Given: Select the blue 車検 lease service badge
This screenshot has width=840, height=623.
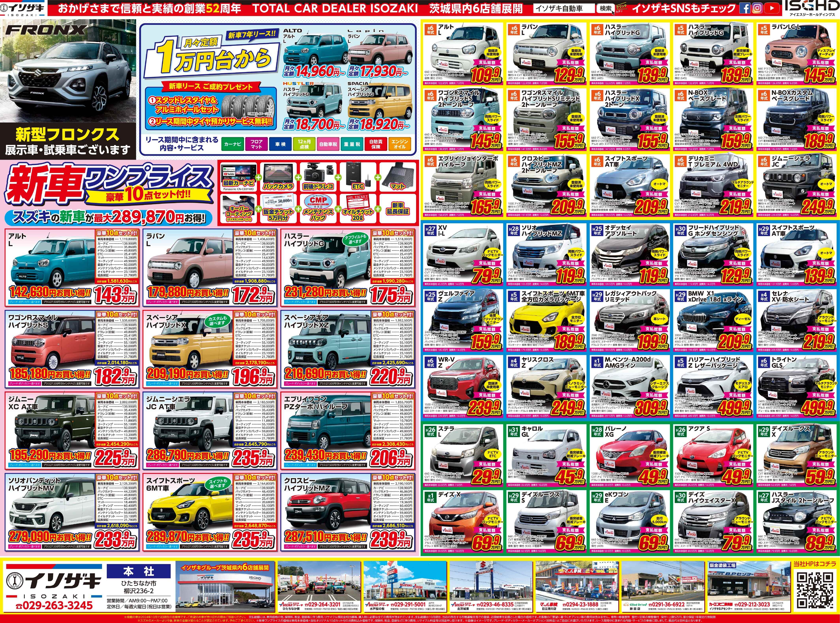Looking at the screenshot, I should [x=280, y=144].
